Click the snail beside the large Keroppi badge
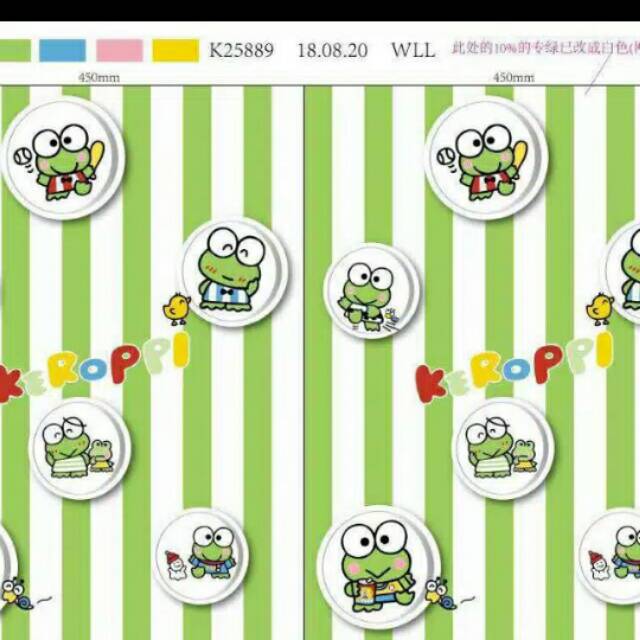640x640 pixels. tap(437, 593)
